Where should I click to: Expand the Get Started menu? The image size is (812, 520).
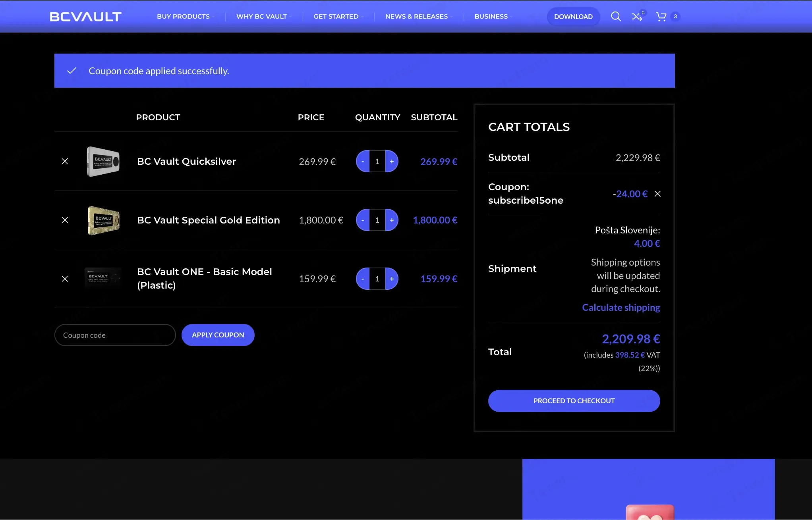[x=338, y=16]
